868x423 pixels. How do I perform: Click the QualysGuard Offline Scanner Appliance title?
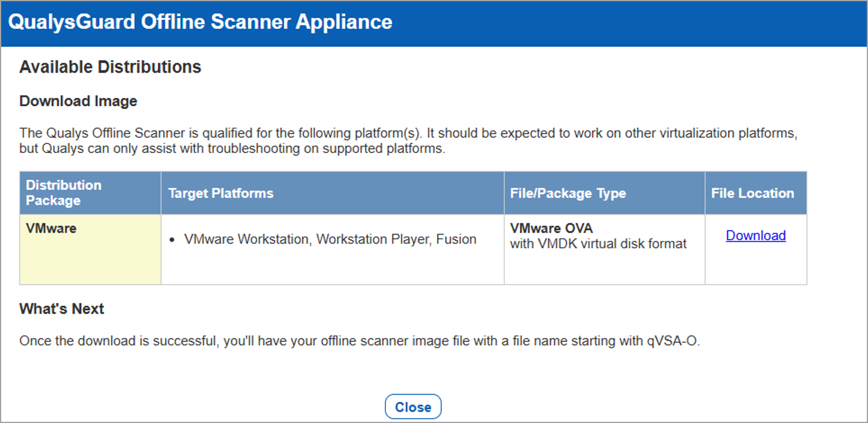click(x=200, y=22)
